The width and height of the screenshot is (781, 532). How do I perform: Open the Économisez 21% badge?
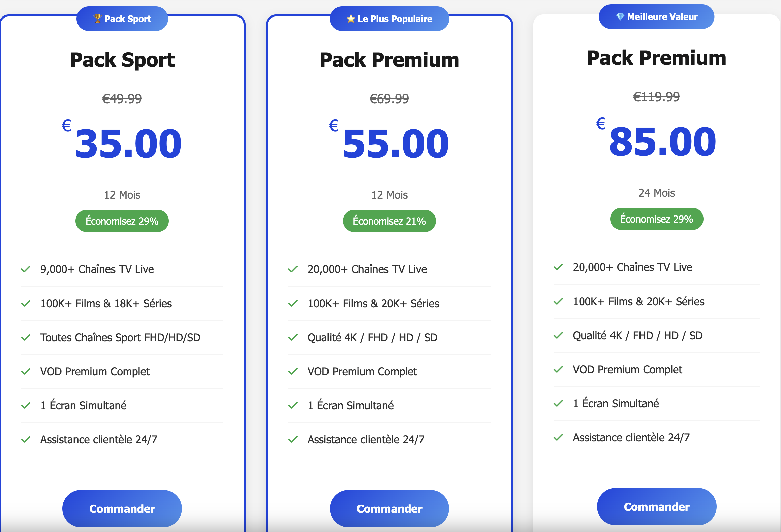tap(389, 221)
